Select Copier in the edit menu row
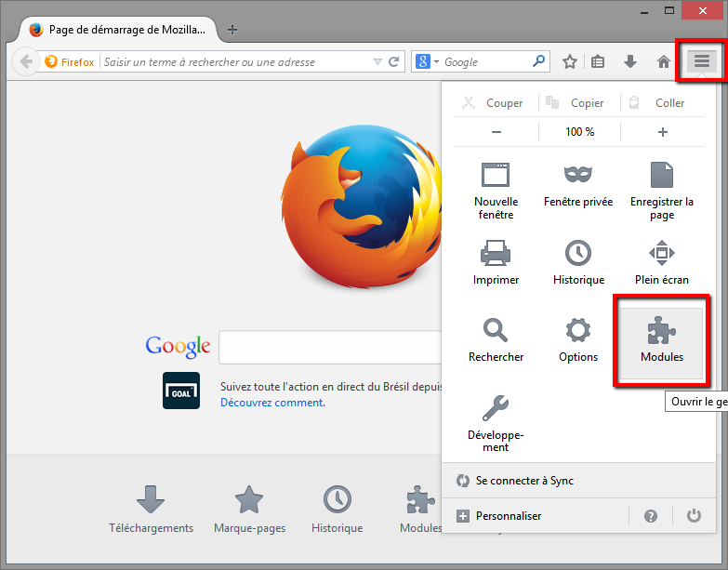728x570 pixels. point(576,102)
